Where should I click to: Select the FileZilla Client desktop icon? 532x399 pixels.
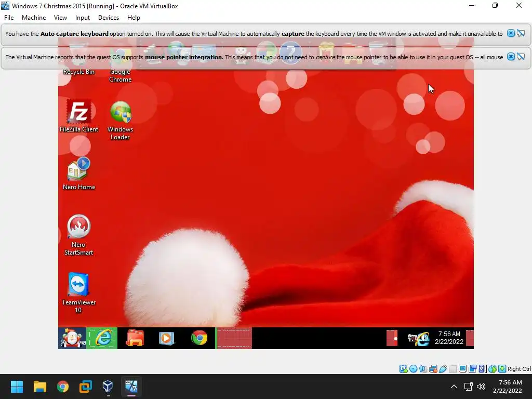[79, 116]
